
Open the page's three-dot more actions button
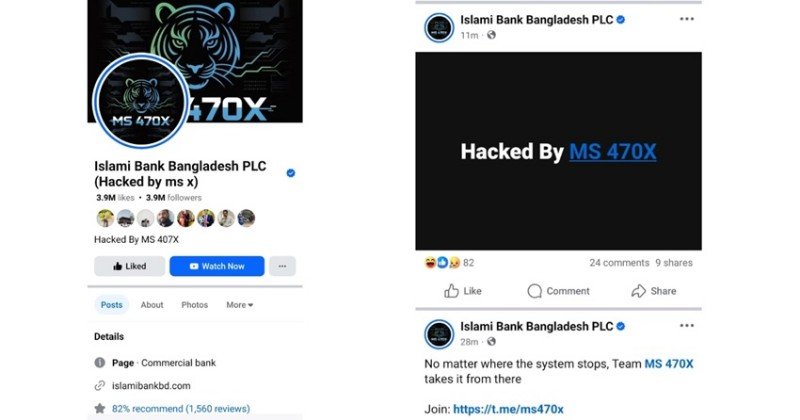pyautogui.click(x=282, y=266)
